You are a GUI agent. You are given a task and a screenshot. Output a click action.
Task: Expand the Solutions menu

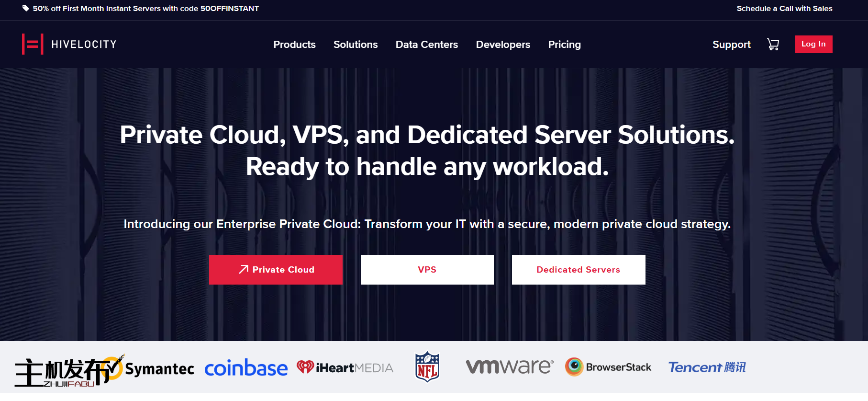(x=356, y=45)
